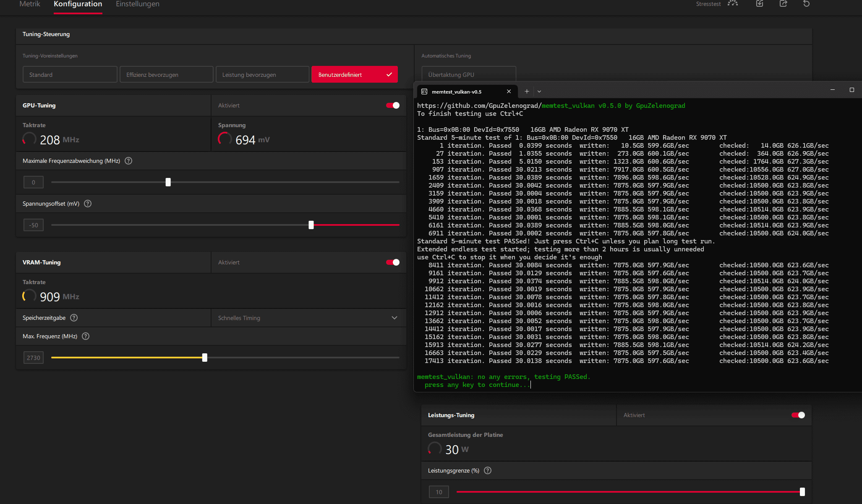Click the VRAM Max. Frequenz slider handle
The height and width of the screenshot is (504, 862).
pyautogui.click(x=204, y=358)
